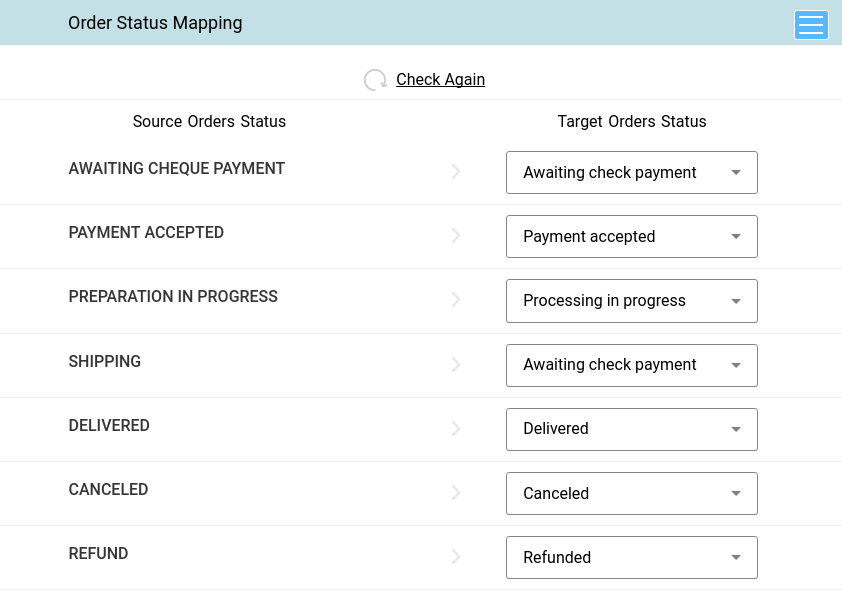
Task: Open the Payment accepted target dropdown
Action: 632,236
